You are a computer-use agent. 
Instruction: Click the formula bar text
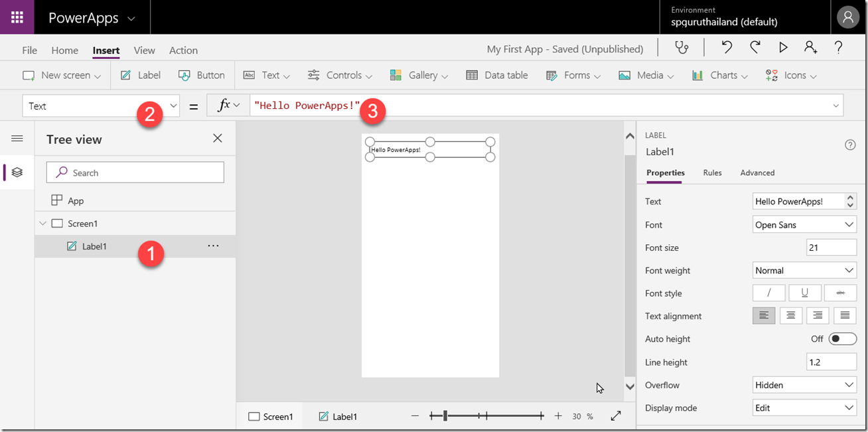307,106
